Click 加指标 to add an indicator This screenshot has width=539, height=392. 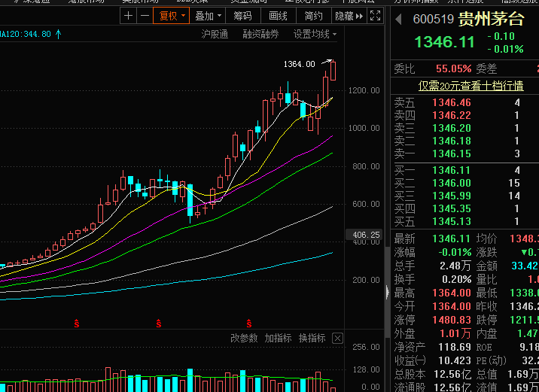coord(278,338)
